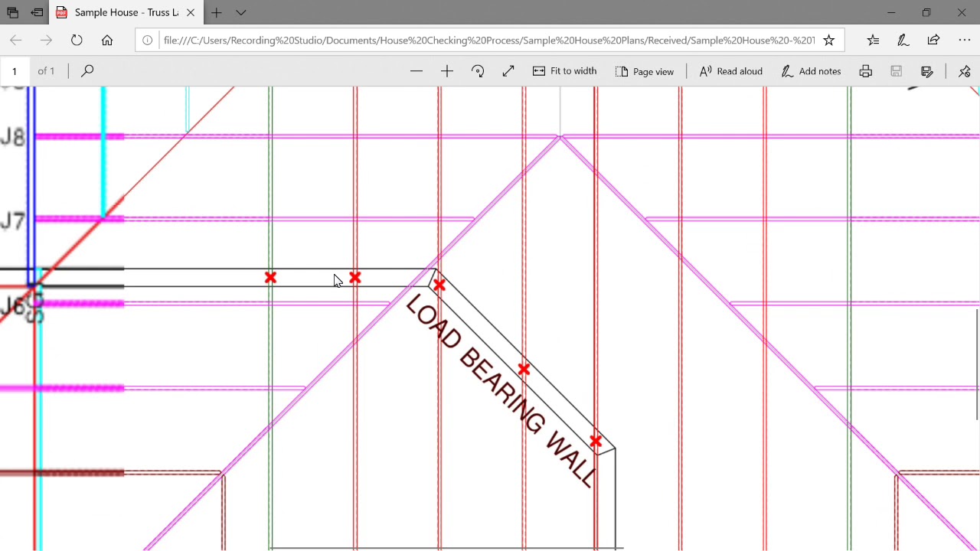Open a new tab with plus button
This screenshot has width=980, height=551.
(x=217, y=13)
